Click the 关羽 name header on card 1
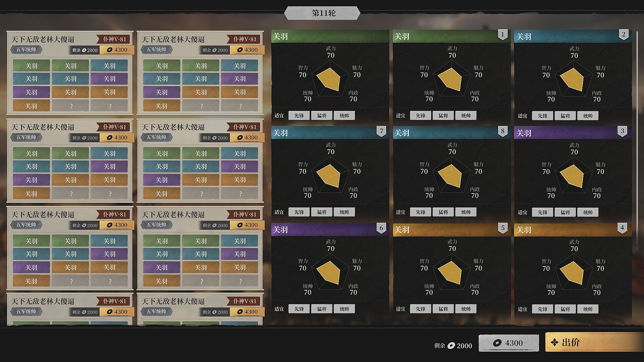 click(451, 36)
